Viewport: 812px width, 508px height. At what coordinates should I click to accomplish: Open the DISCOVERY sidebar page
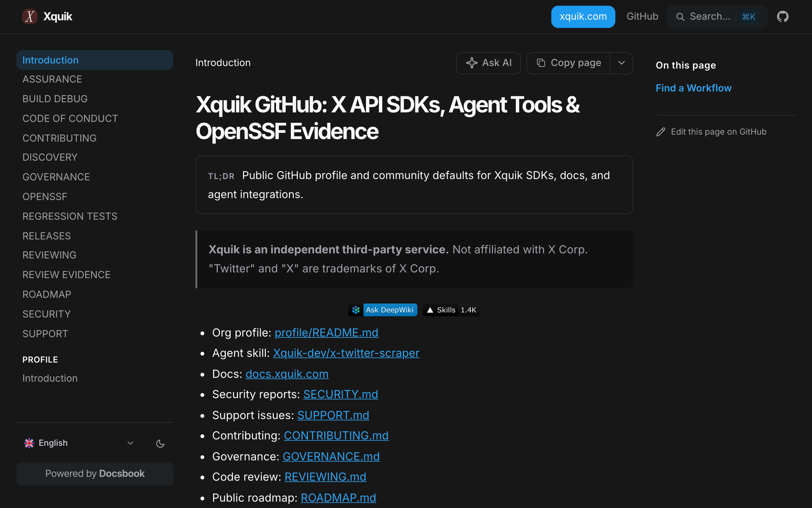point(50,157)
